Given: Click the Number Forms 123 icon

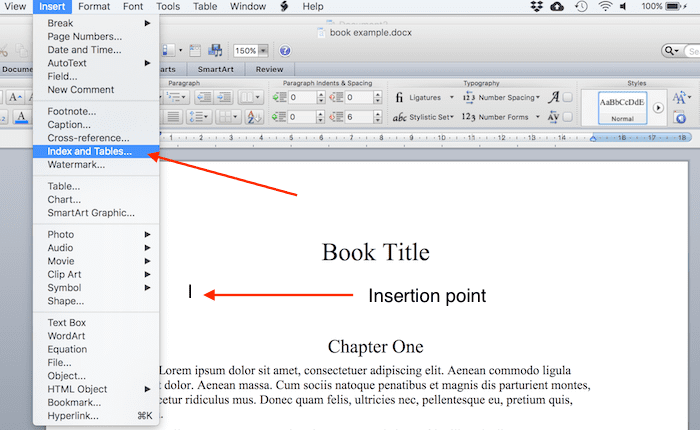Looking at the screenshot, I should [468, 117].
